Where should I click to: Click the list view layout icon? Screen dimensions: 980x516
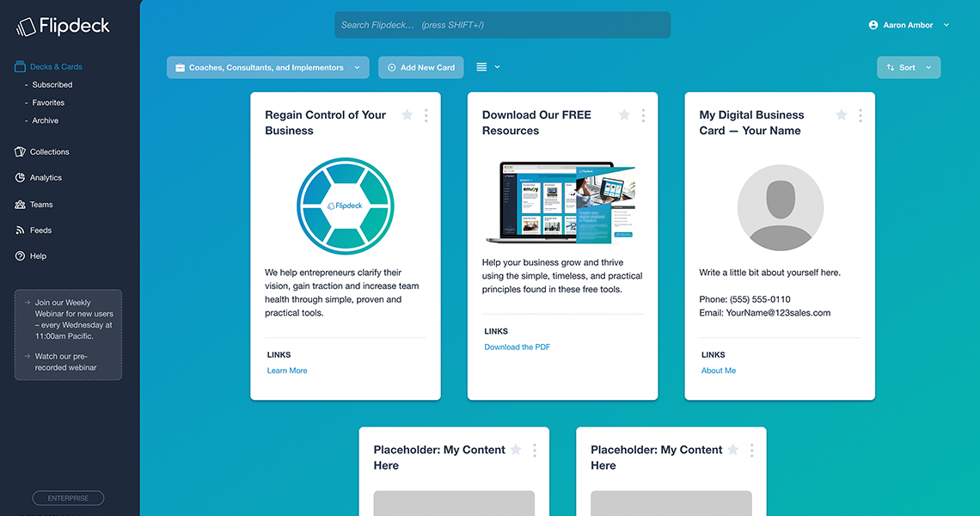(x=481, y=67)
